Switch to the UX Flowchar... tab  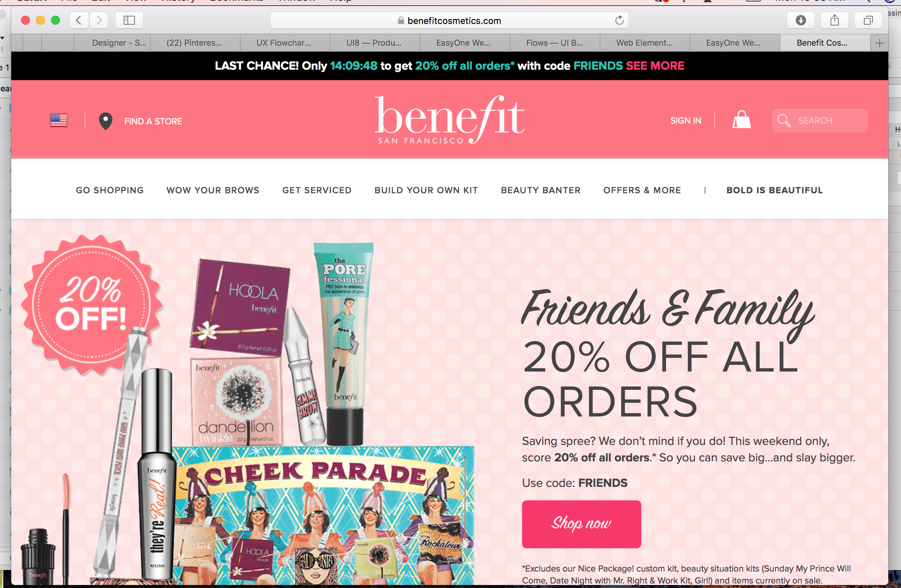pyautogui.click(x=284, y=43)
